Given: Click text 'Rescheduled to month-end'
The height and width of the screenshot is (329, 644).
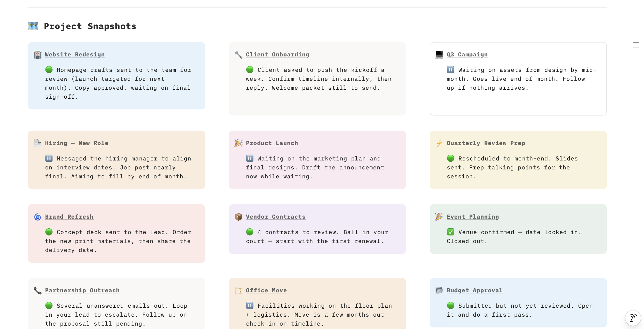Looking at the screenshot, I should [505, 159].
